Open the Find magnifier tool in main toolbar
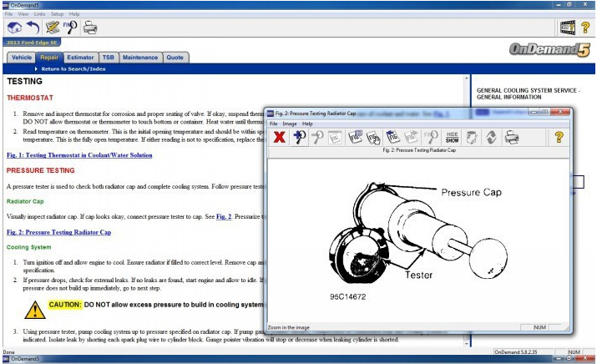 [x=70, y=28]
